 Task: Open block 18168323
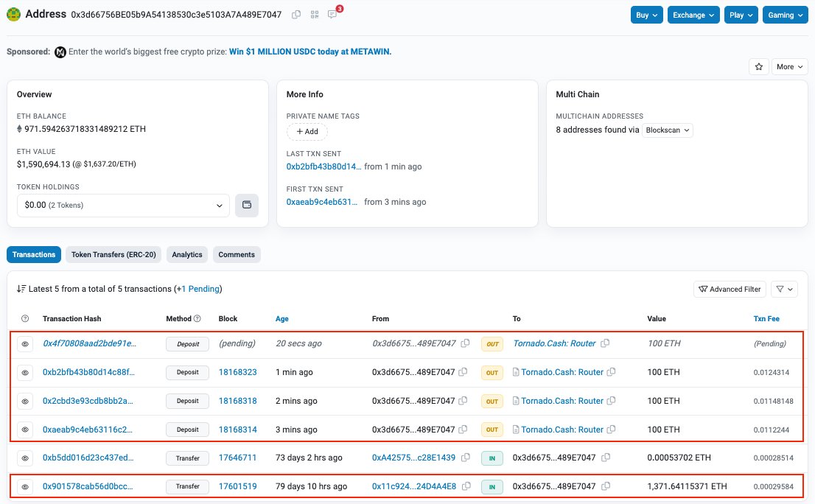[237, 372]
